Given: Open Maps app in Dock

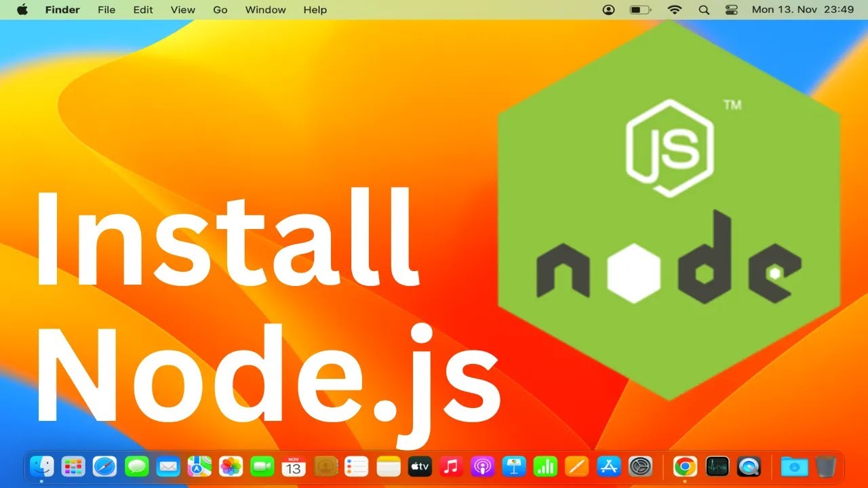Looking at the screenshot, I should click(x=199, y=466).
